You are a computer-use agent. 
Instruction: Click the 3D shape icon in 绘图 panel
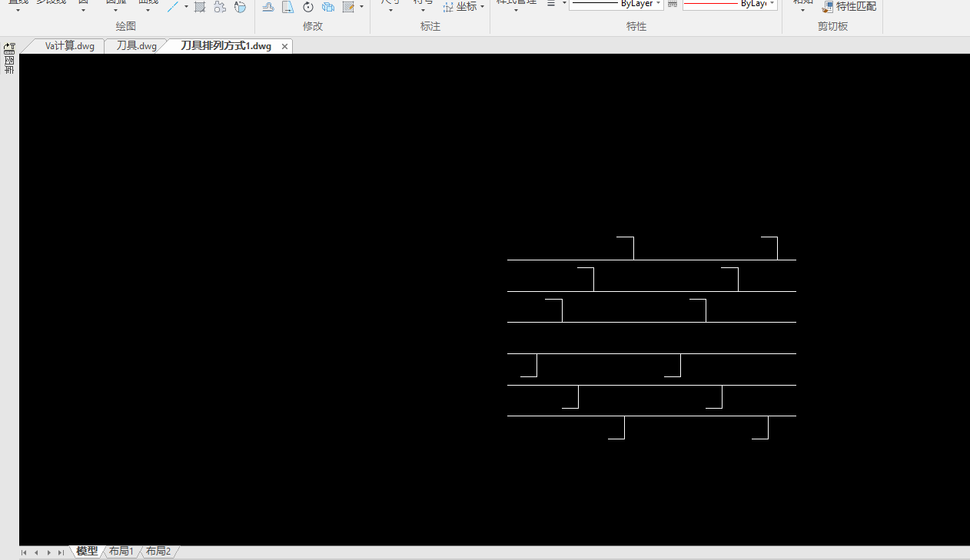[x=240, y=6]
